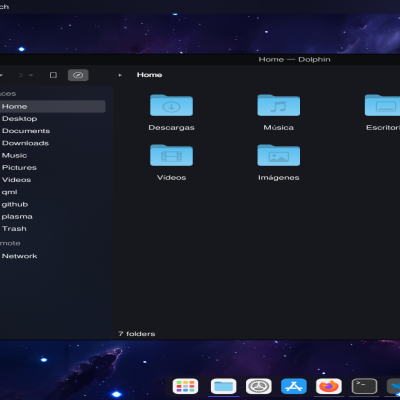The height and width of the screenshot is (400, 400).
Task: Open the terminal from the dock
Action: 364,386
